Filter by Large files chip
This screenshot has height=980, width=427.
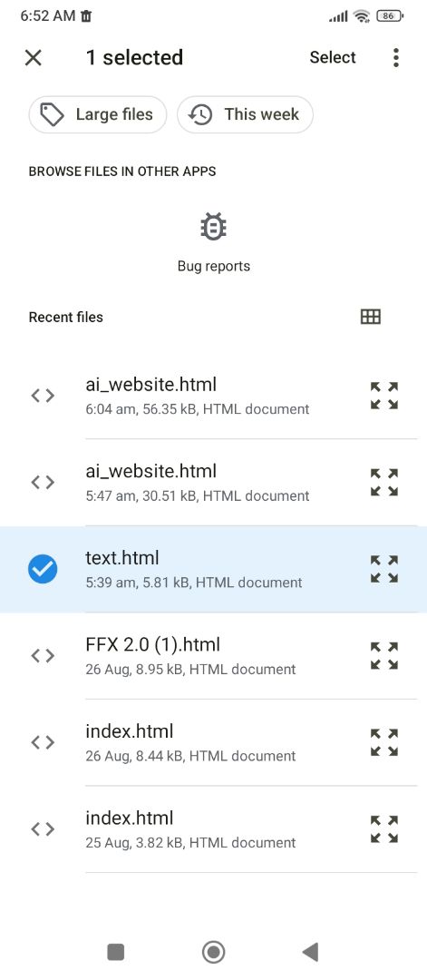point(98,114)
